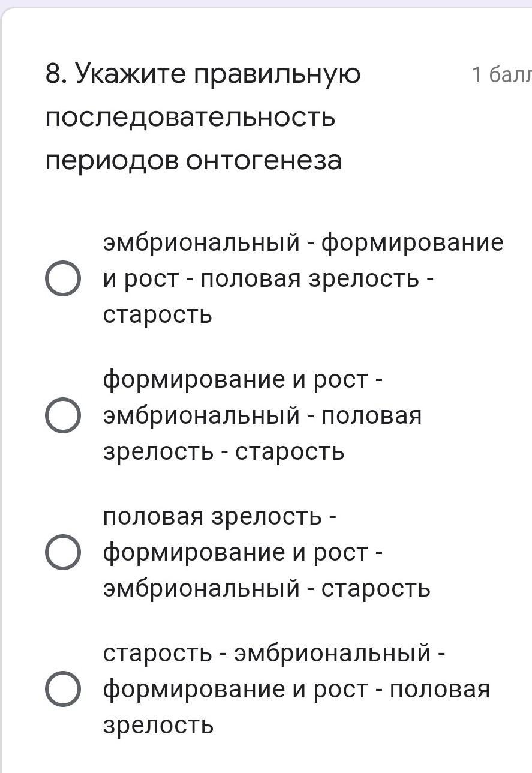Choose radio button for 'половая зрелость - формирование'
The image size is (532, 773).
click(63, 552)
